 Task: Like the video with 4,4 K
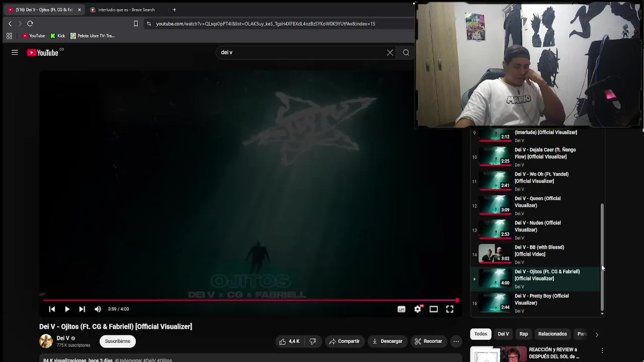289,341
